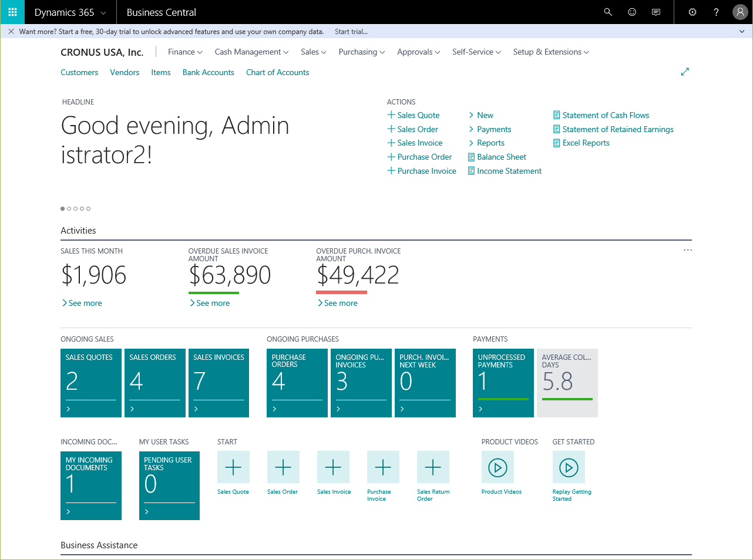The image size is (753, 560).
Task: Click report icon beside Statement of Cash Flows
Action: point(556,115)
